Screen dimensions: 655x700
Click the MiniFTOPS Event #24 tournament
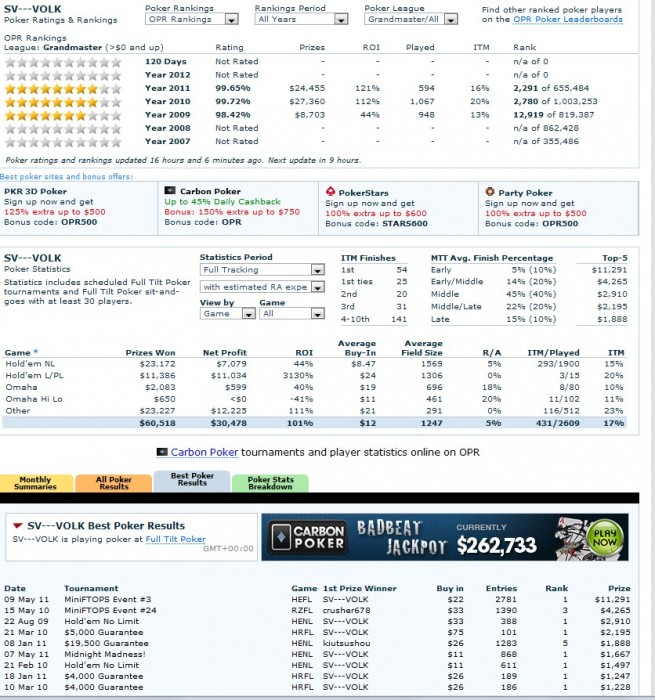tap(110, 610)
